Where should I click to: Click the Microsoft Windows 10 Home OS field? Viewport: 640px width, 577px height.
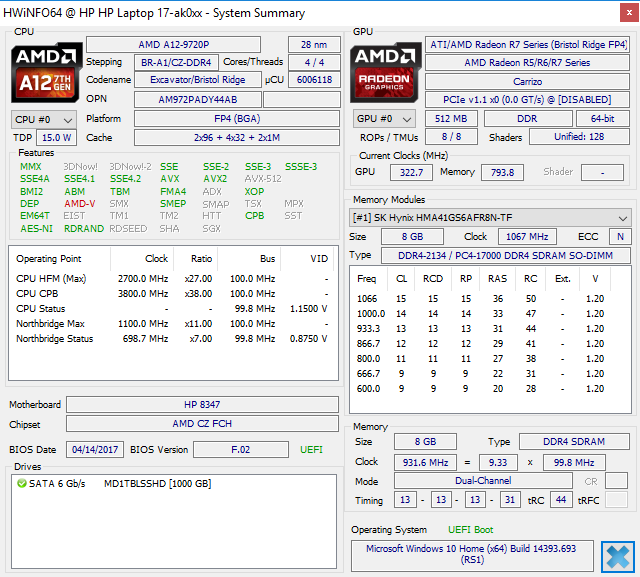pyautogui.click(x=472, y=555)
